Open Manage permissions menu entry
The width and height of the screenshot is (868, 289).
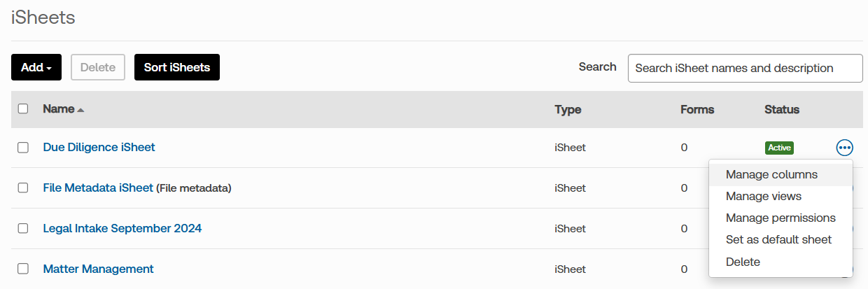pos(780,218)
